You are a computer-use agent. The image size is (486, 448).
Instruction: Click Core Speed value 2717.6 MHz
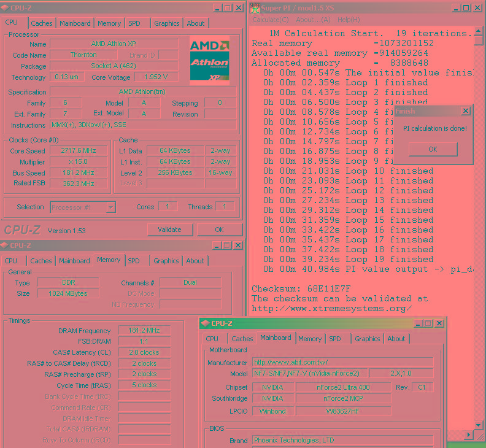point(79,151)
